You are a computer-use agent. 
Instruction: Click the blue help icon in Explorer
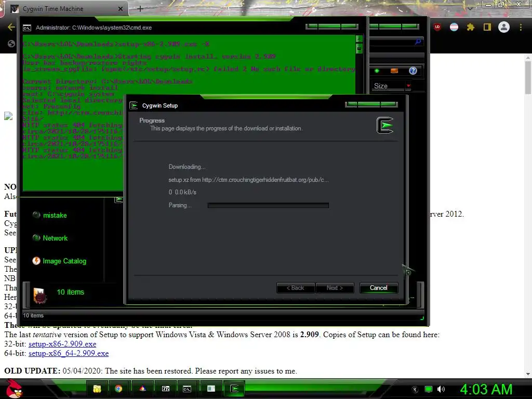(413, 71)
